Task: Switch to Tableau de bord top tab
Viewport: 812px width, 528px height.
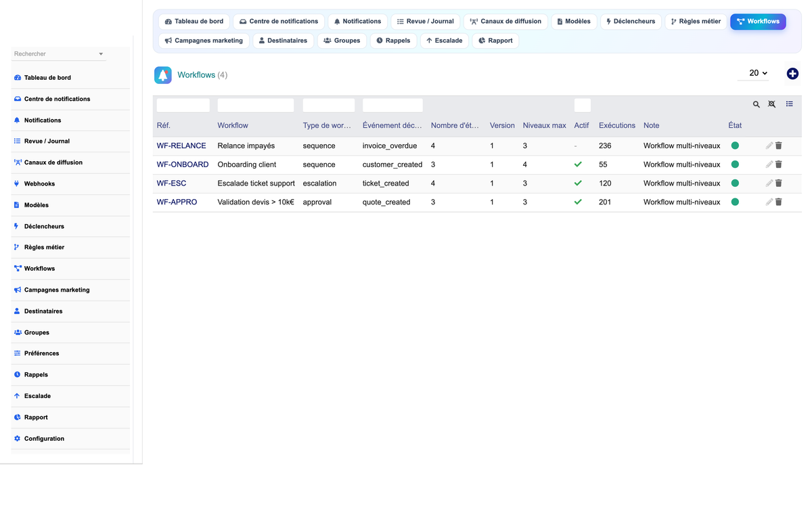Action: tap(194, 22)
